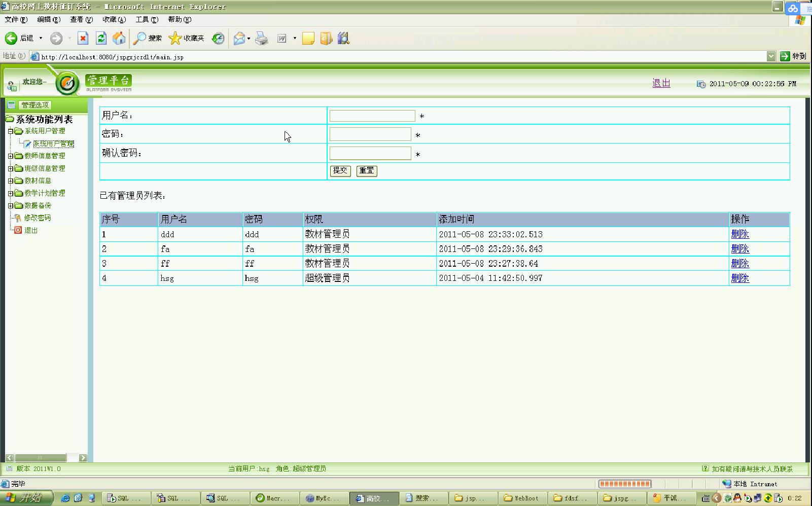812x506 pixels.
Task: Delete user ff via 删除 link
Action: pos(740,264)
